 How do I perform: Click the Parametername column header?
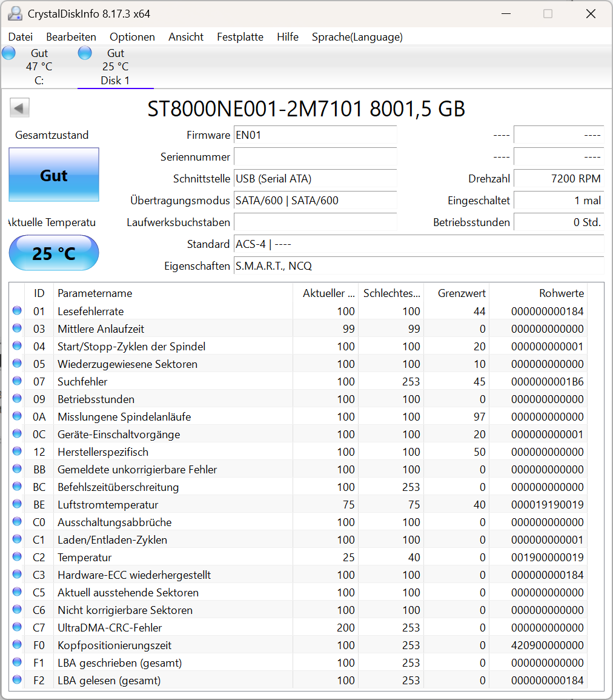coord(173,293)
